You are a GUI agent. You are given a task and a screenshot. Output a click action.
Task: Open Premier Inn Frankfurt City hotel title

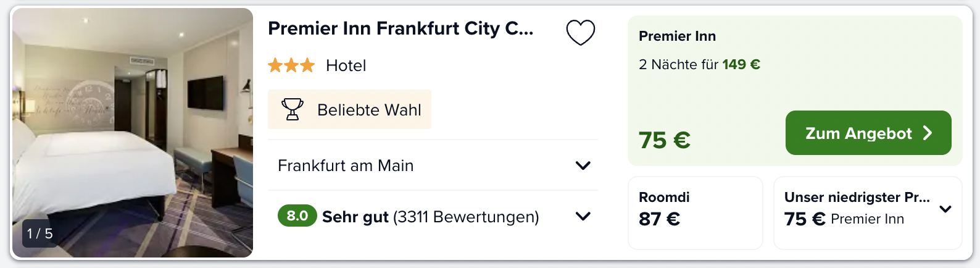tap(401, 28)
